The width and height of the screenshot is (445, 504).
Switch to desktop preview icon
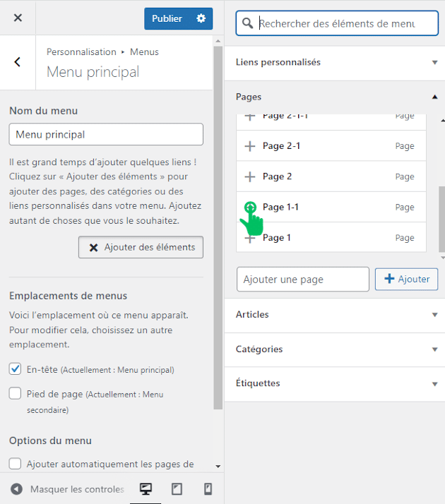pos(146,488)
